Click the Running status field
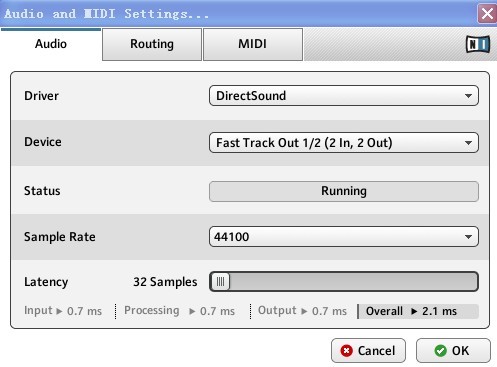 coord(344,191)
